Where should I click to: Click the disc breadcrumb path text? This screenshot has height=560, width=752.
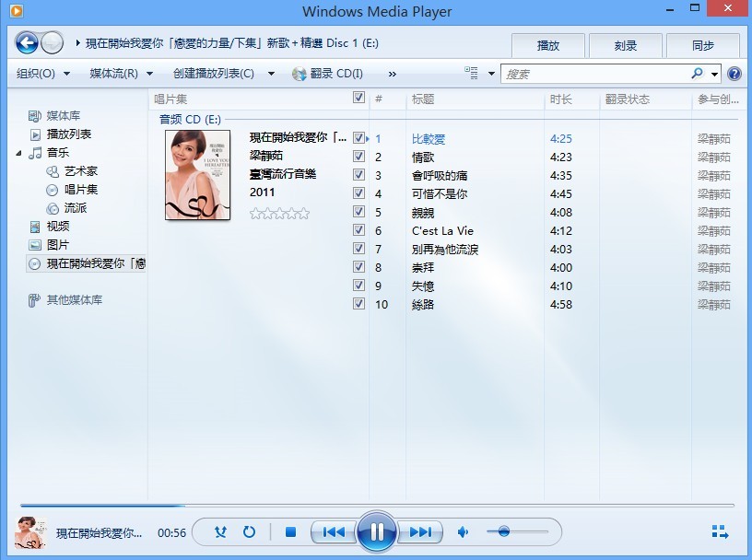click(232, 43)
